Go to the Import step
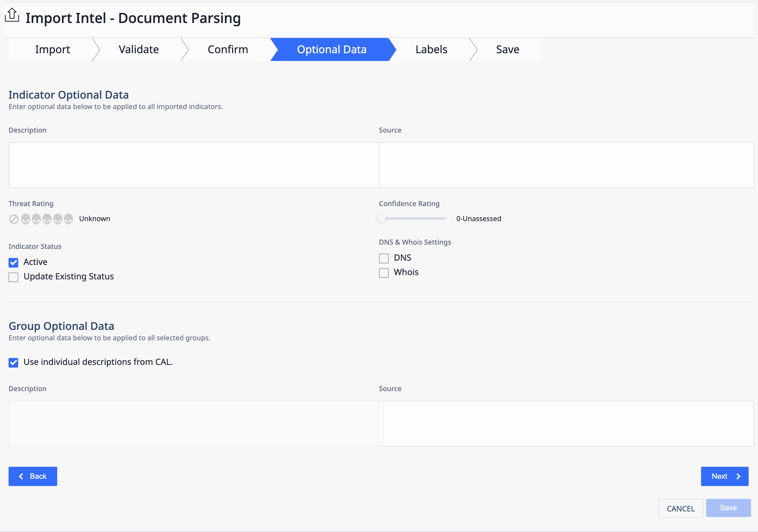758x532 pixels. point(52,49)
